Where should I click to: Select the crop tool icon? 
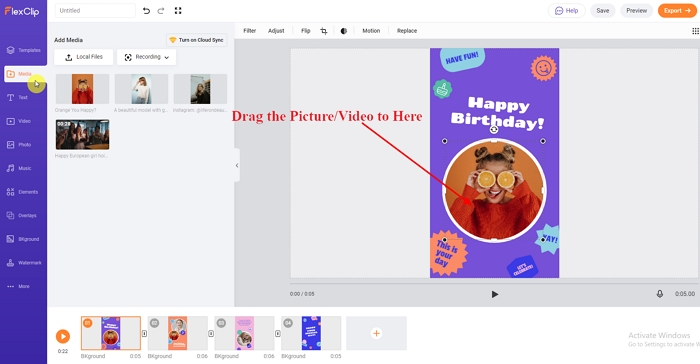[x=324, y=31]
